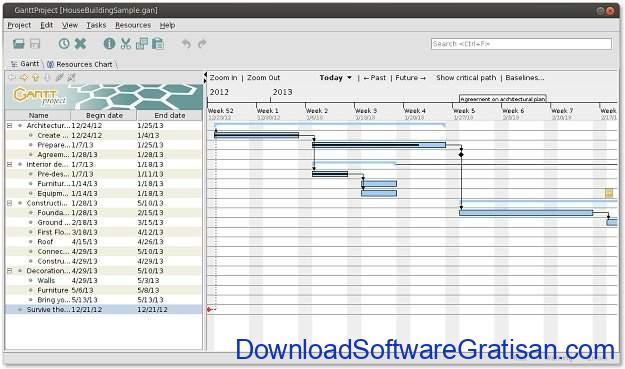
Task: Click the Past navigation button
Action: point(375,78)
